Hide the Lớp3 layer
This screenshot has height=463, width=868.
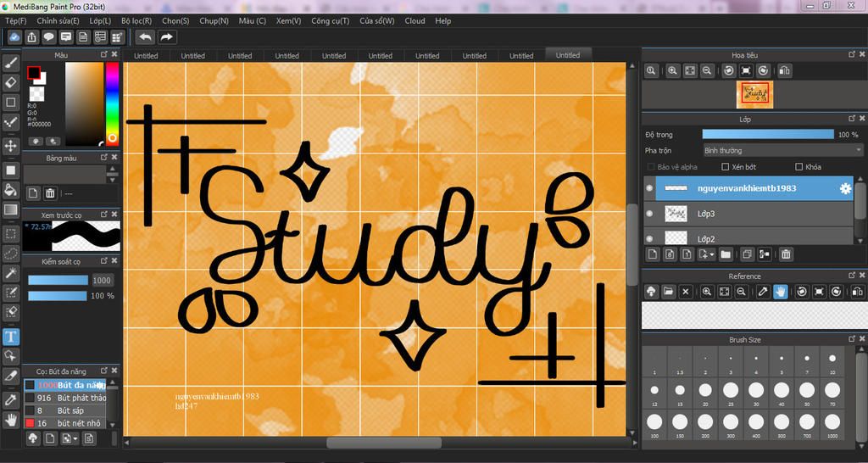pos(649,213)
